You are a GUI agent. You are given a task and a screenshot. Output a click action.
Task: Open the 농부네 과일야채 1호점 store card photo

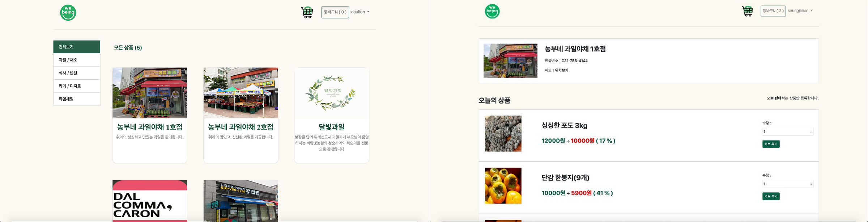(x=150, y=93)
